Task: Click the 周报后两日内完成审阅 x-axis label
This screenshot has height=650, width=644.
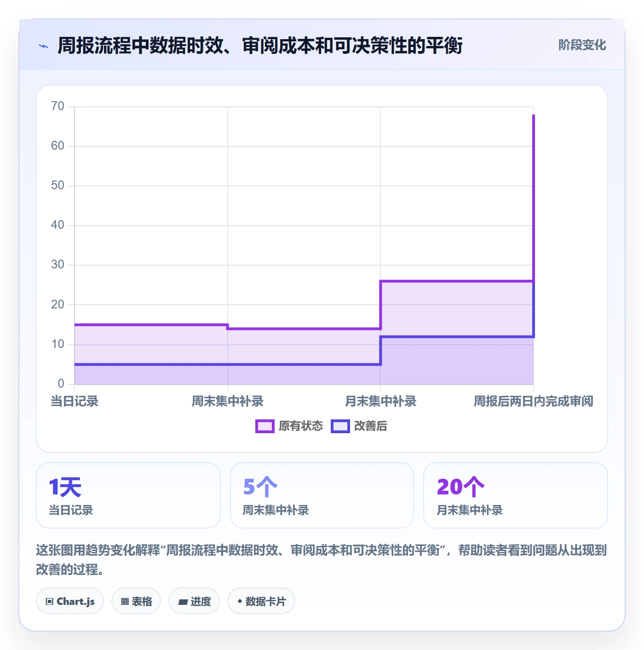Action: [x=534, y=401]
